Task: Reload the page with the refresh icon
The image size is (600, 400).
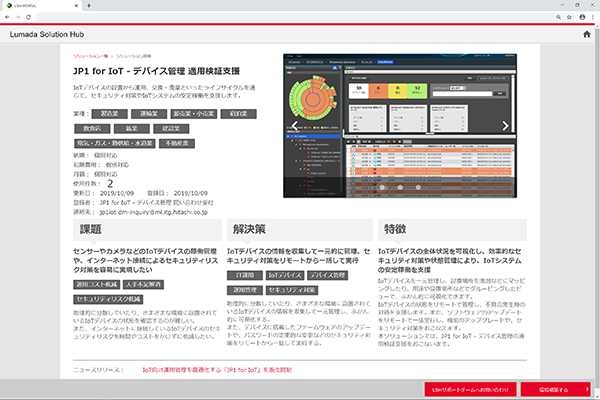Action: click(x=28, y=17)
